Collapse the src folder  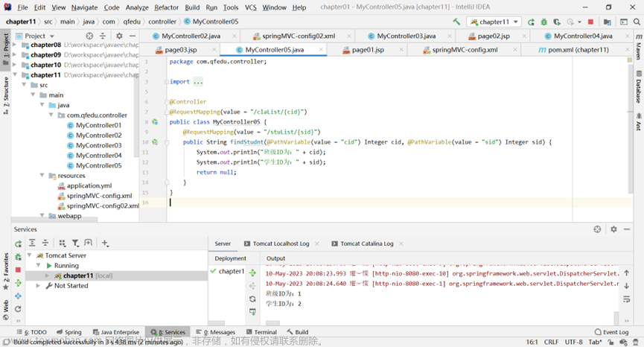click(24, 85)
